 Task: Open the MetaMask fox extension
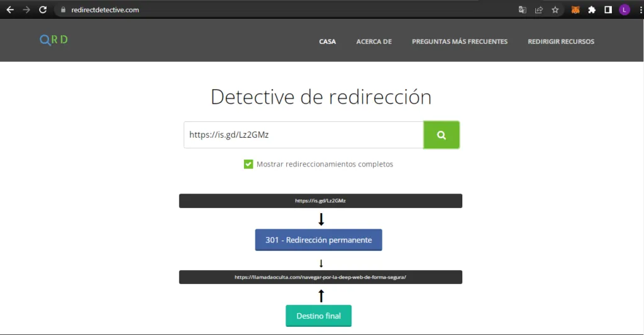(x=575, y=10)
